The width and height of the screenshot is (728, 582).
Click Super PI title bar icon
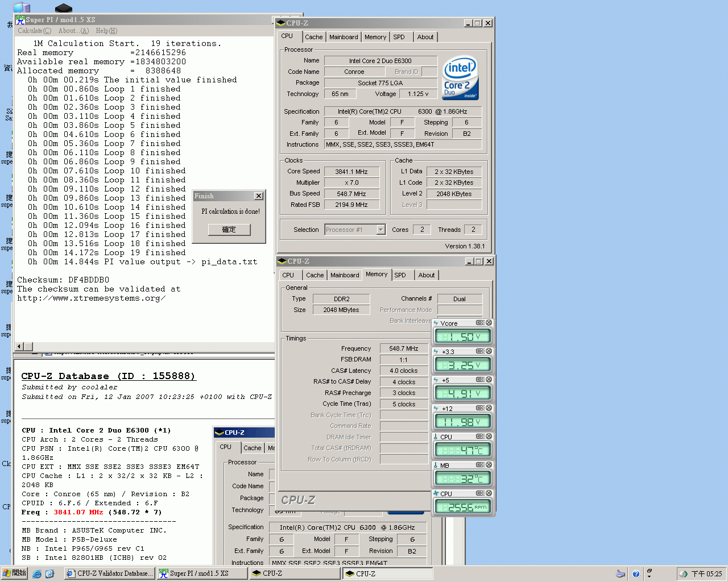[x=20, y=20]
